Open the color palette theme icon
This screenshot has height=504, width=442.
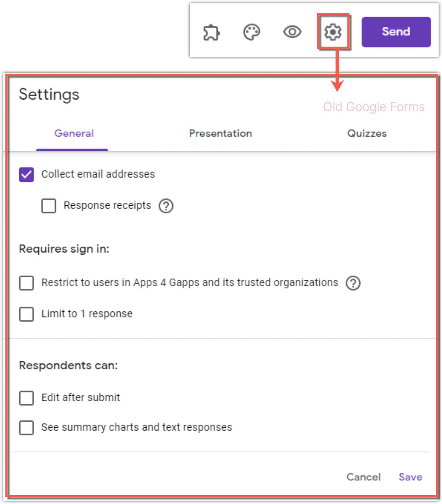point(252,32)
